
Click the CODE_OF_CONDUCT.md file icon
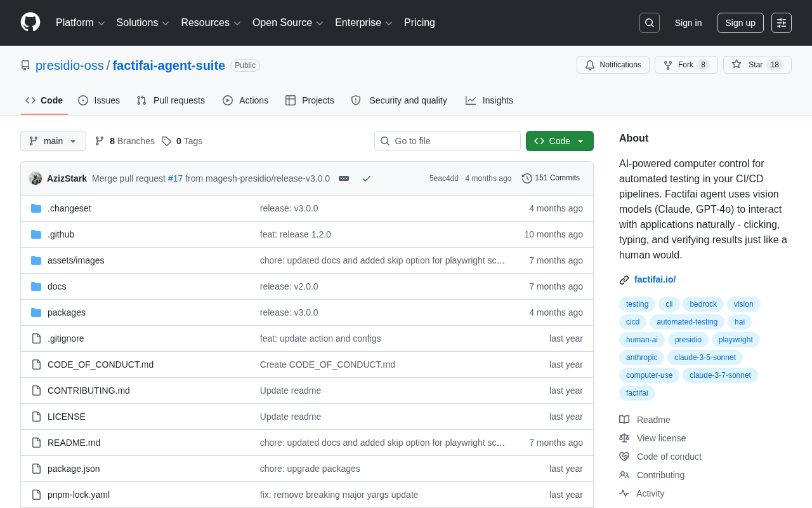coord(36,364)
